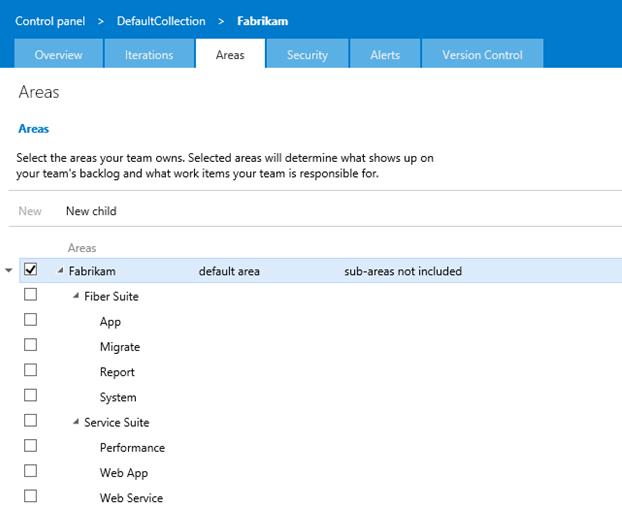Click the Control panel breadcrumb link
The width and height of the screenshot is (622, 516).
tap(50, 21)
